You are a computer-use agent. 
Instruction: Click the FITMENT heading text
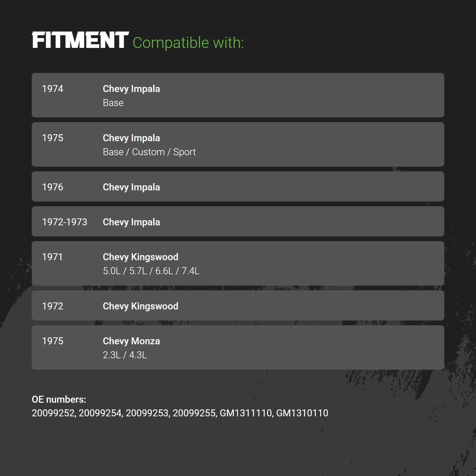click(80, 40)
